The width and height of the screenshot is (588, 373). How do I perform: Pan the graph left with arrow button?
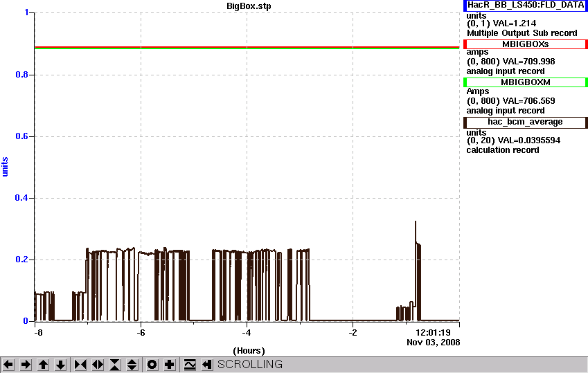pos(8,365)
